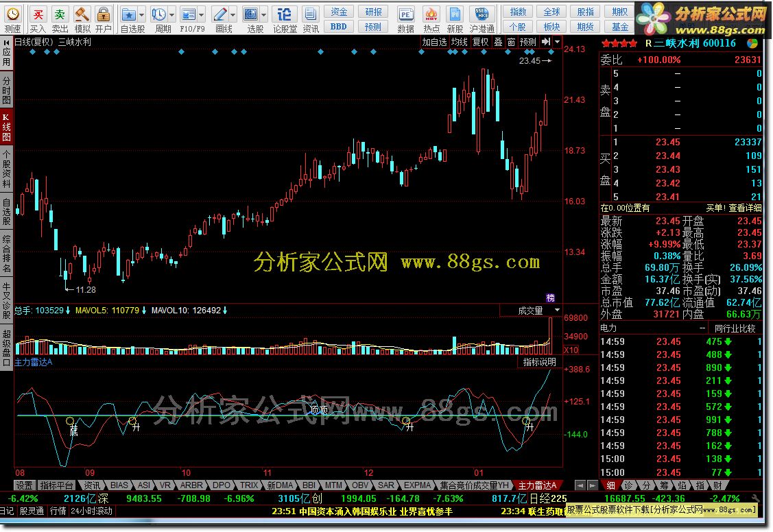Click the 指数 index button
773x532 pixels.
pos(518,12)
